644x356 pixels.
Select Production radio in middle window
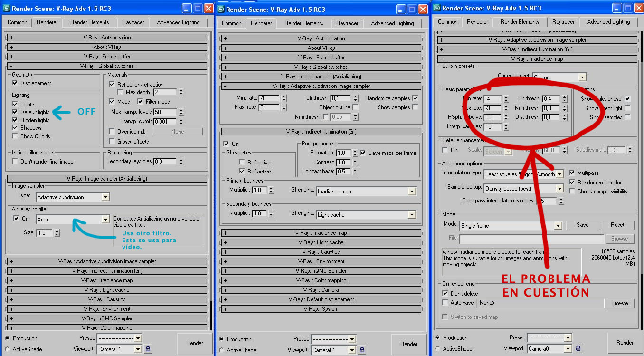tap(221, 339)
